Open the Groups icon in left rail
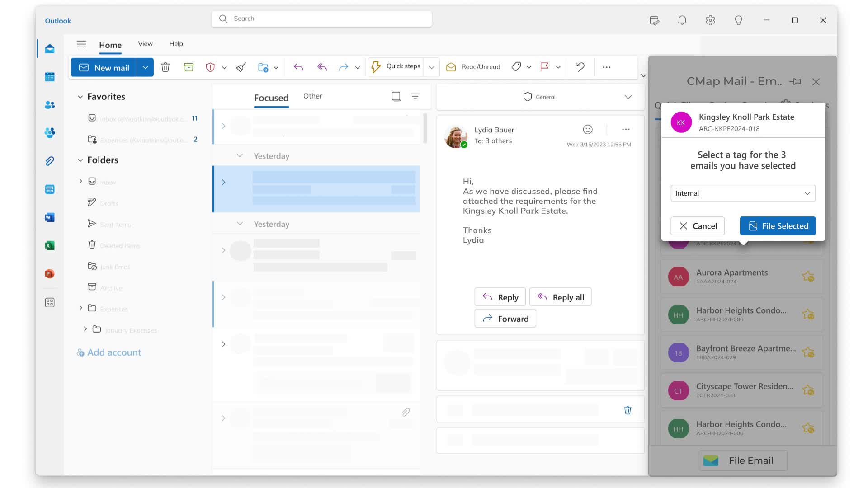The width and height of the screenshot is (868, 488). tap(50, 133)
